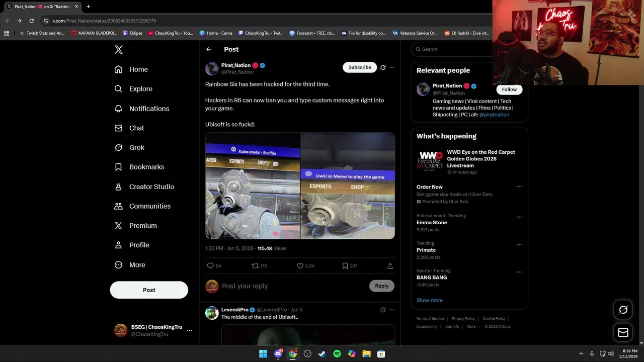Screen dimensions: 644x362
Task: Click the Premium X icon
Action: point(118,226)
